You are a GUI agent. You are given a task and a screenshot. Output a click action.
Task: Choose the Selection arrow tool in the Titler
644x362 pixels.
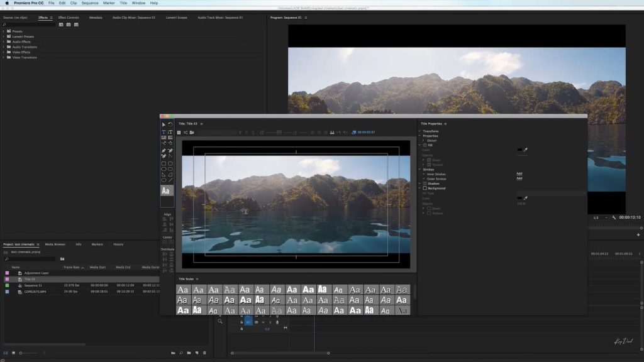[x=164, y=124]
